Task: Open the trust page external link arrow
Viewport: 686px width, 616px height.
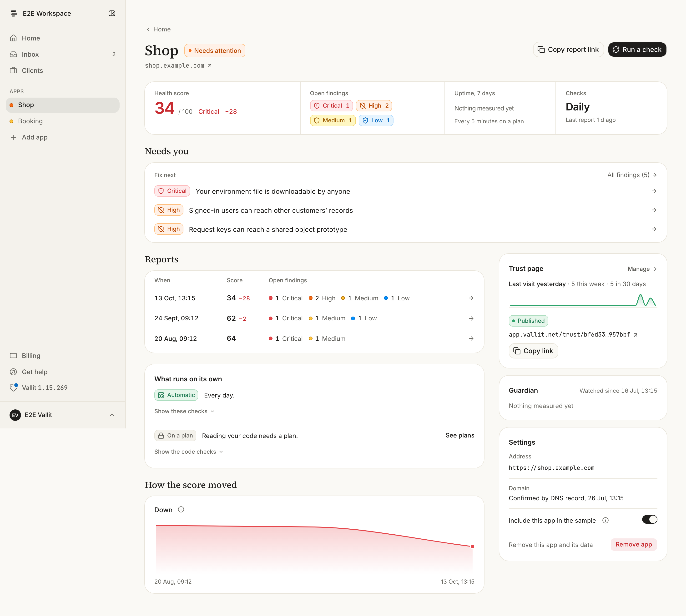Action: [x=636, y=335]
